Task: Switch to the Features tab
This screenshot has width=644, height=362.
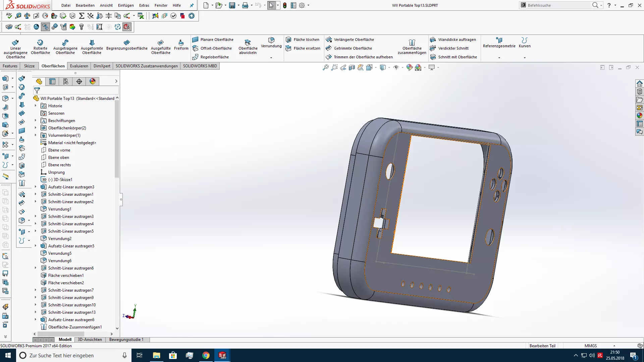Action: click(10, 66)
